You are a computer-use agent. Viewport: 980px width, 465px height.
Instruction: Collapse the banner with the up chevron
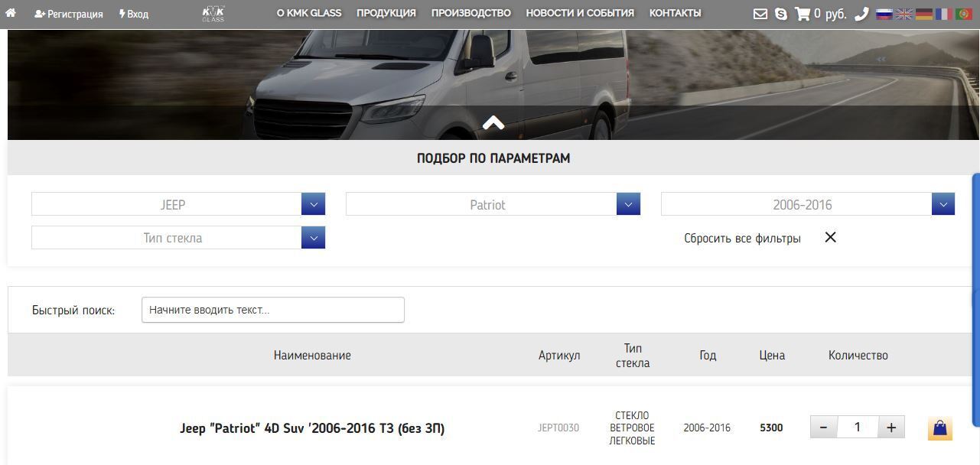pyautogui.click(x=493, y=122)
